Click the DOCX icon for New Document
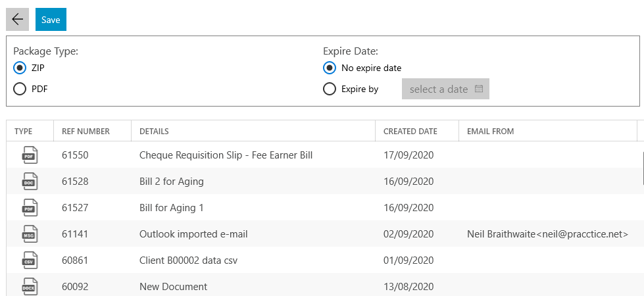The height and width of the screenshot is (296, 644). (30, 286)
